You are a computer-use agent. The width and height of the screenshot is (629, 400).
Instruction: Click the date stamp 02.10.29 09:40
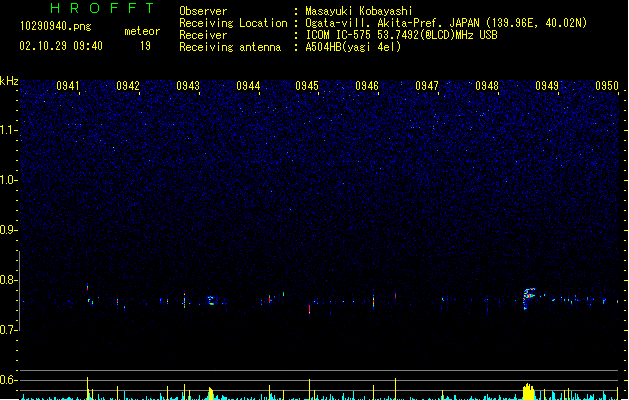click(61, 46)
